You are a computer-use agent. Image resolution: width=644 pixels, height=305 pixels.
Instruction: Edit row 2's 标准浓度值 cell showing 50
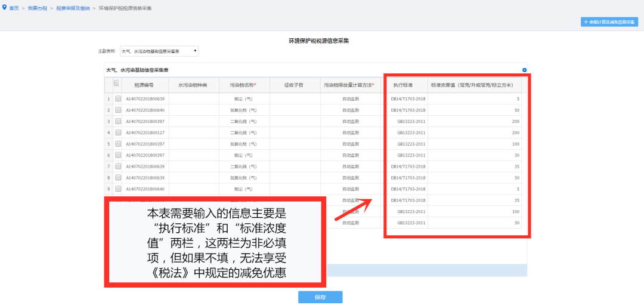475,110
